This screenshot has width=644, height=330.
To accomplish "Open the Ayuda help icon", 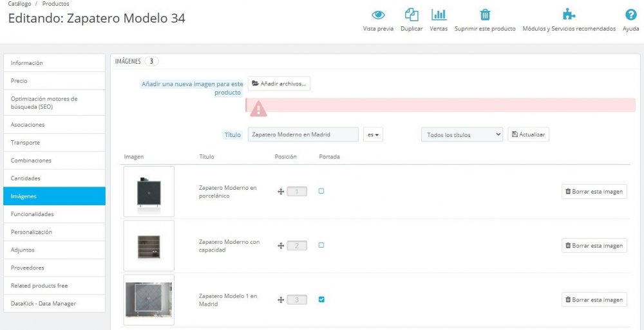I will click(630, 15).
